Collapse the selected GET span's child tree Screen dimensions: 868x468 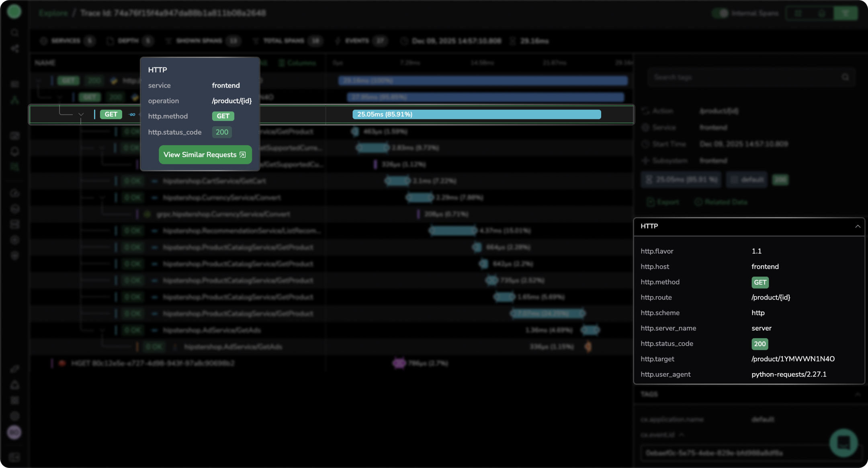81,115
